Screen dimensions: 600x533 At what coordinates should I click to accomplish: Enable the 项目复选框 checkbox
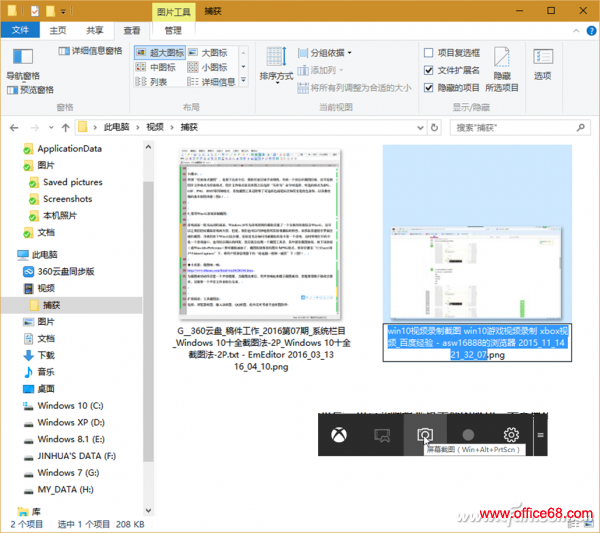[x=429, y=53]
